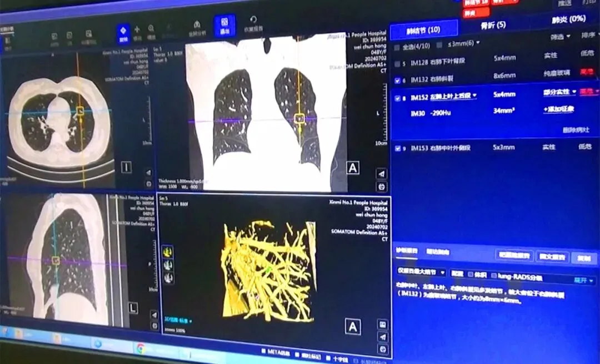Click the add-sign link for IM152
Viewport: 600px width, 364px height.
(x=559, y=109)
